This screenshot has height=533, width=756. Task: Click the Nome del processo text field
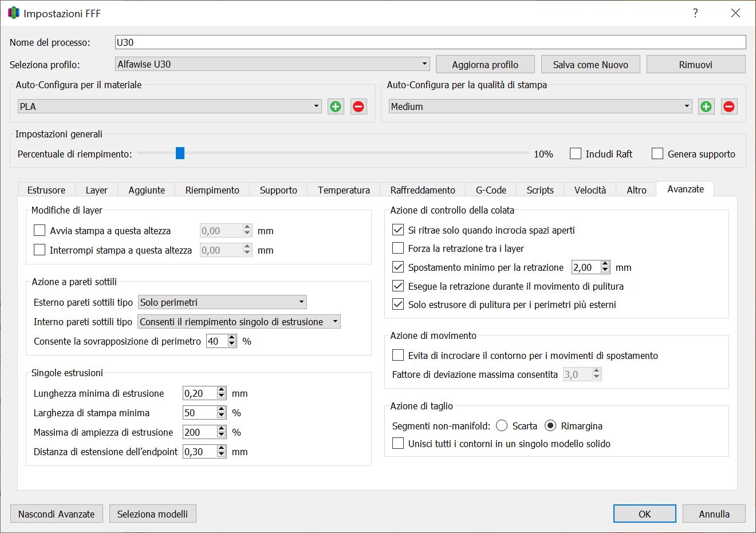tap(431, 42)
